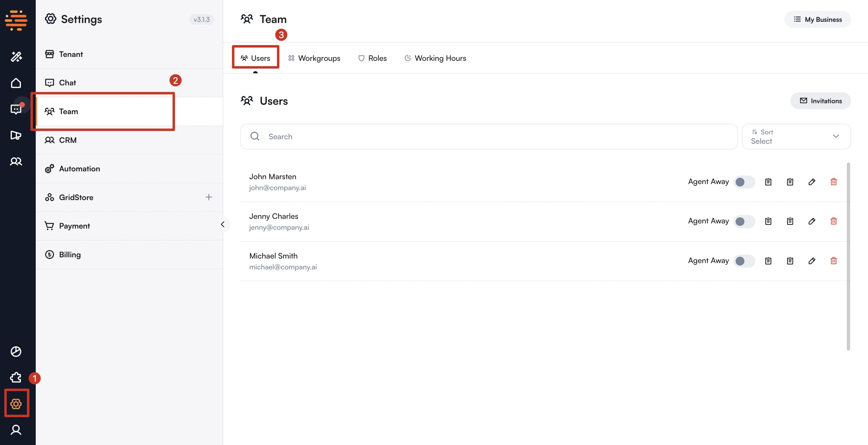Collapse the Settings panel with the chevron
This screenshot has width=868, height=445.
coord(223,224)
